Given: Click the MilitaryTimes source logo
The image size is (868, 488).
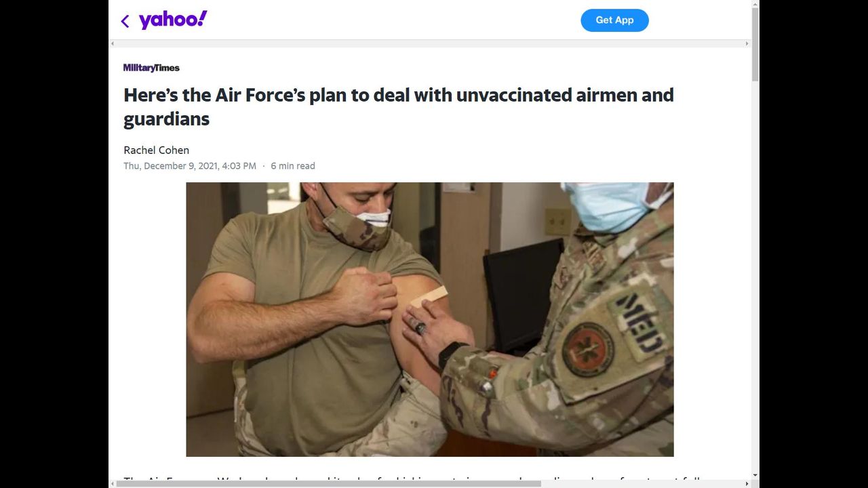Looking at the screenshot, I should point(151,68).
